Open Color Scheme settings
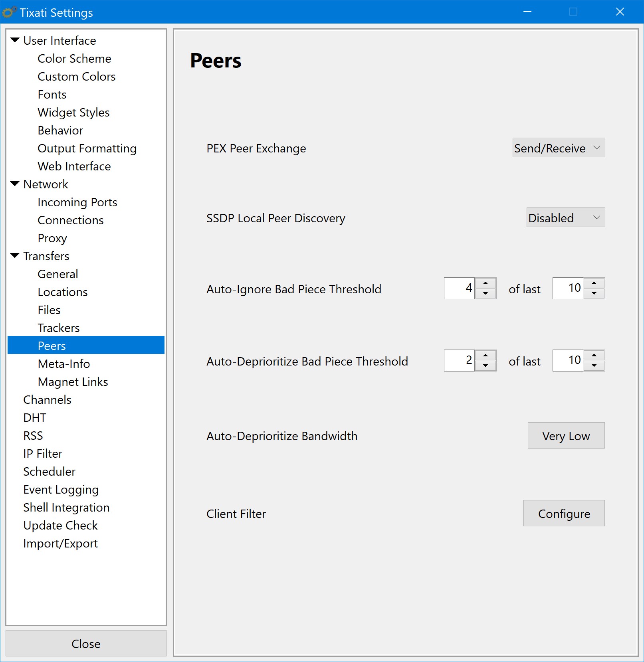644x662 pixels. (74, 58)
